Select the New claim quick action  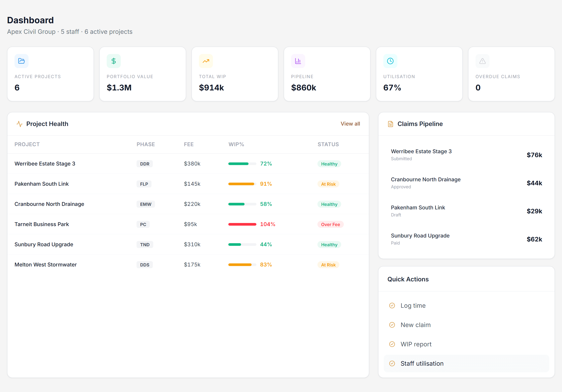coord(466,325)
